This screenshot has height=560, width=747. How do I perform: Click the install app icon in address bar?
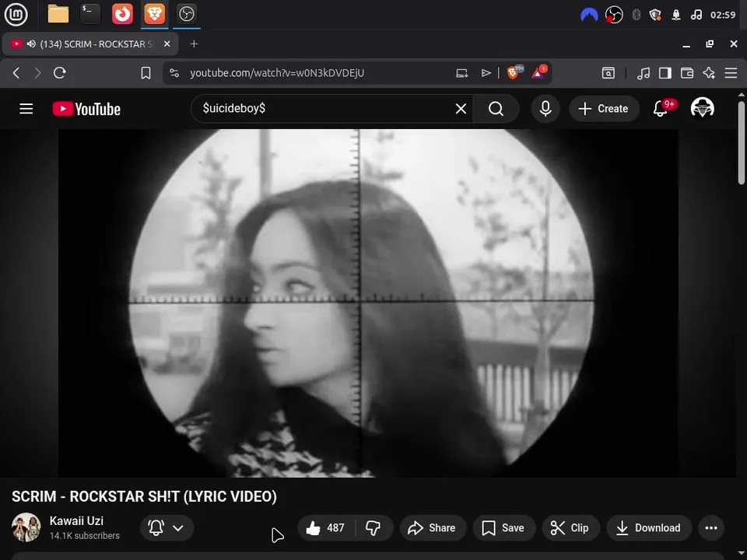461,73
